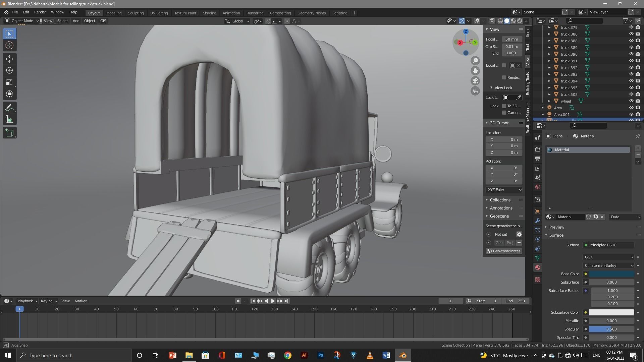The height and width of the screenshot is (362, 644).
Task: Switch to rendered viewport shading
Action: click(520, 21)
